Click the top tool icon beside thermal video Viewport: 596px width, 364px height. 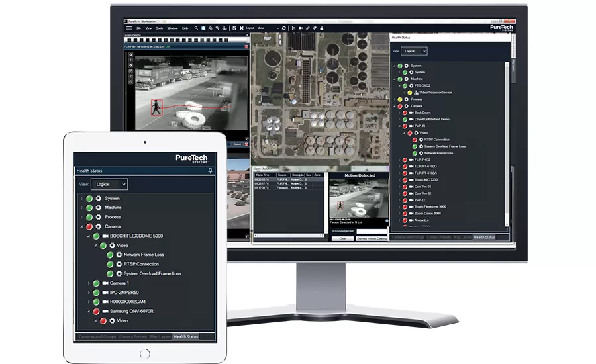[x=130, y=55]
